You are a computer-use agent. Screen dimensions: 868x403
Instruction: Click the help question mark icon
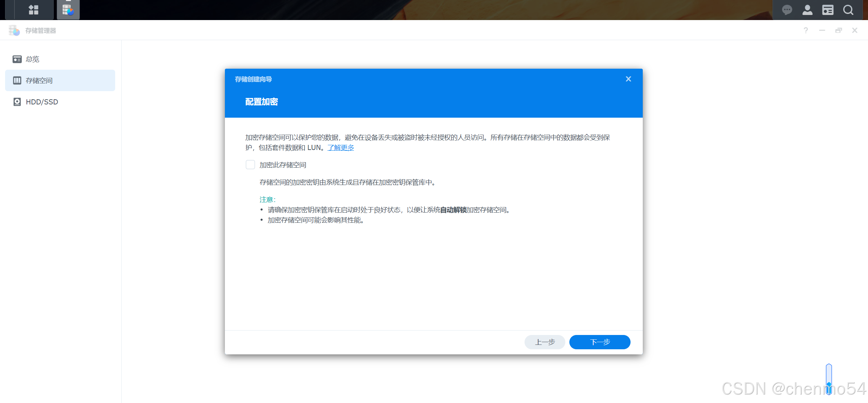[805, 31]
